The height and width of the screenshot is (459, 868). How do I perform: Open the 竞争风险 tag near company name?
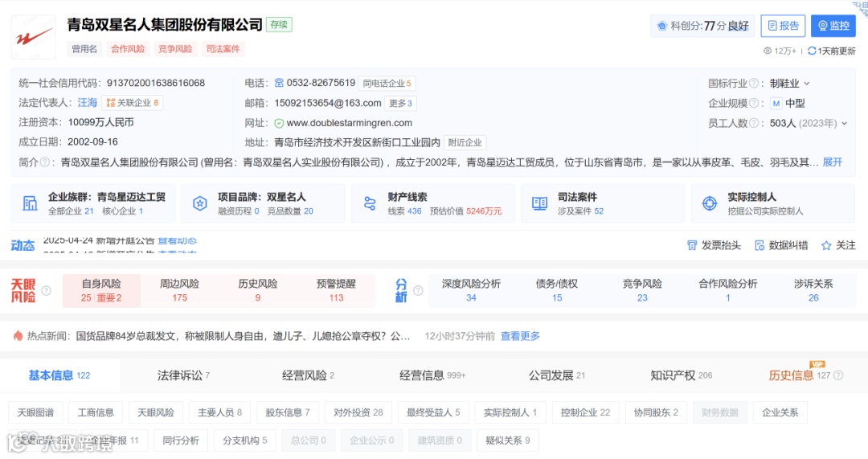tap(175, 49)
